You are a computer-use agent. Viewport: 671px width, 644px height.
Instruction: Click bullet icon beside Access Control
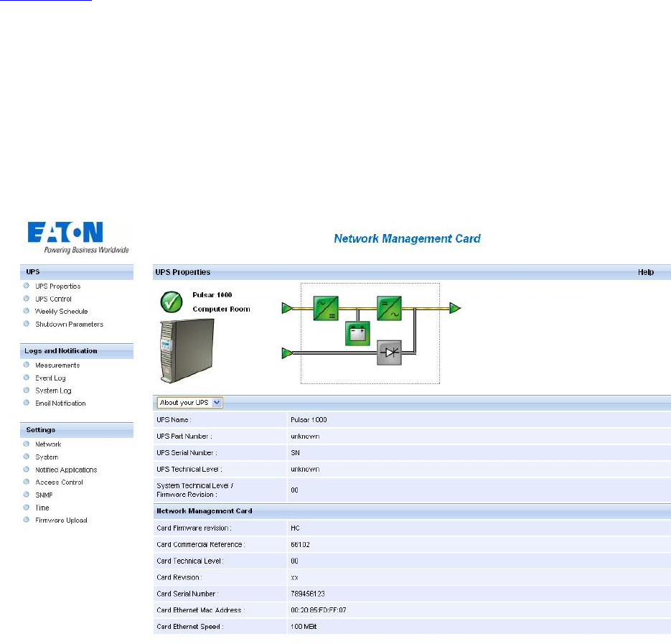tap(26, 482)
